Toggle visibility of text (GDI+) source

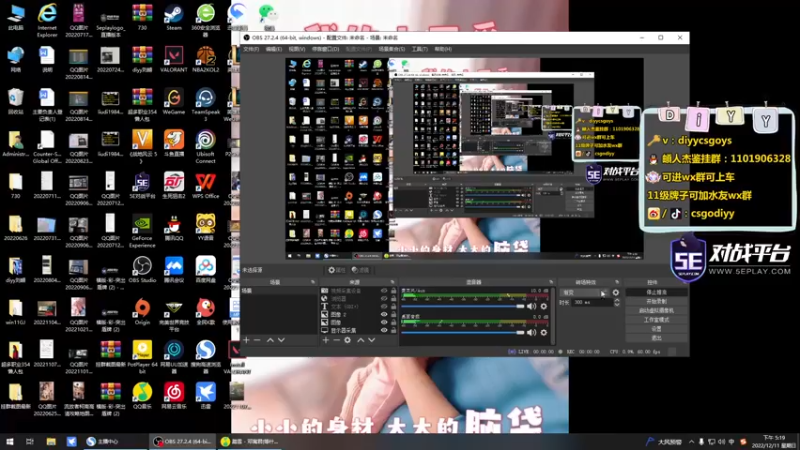click(384, 307)
